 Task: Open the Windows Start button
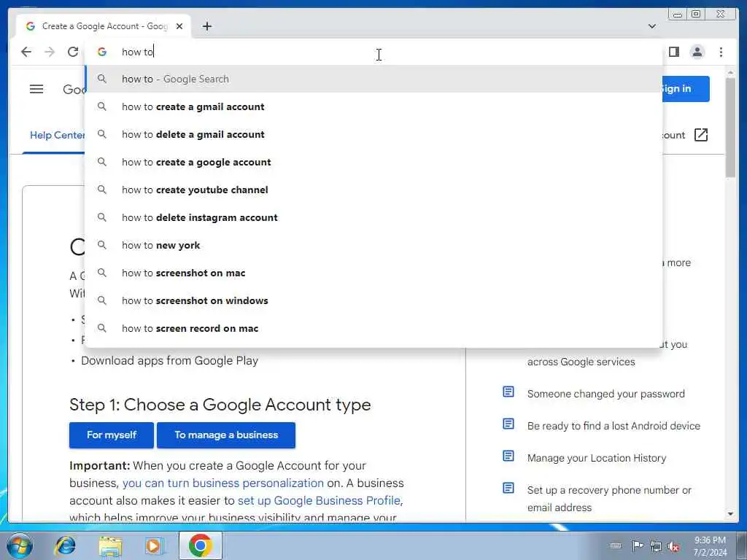click(x=20, y=545)
